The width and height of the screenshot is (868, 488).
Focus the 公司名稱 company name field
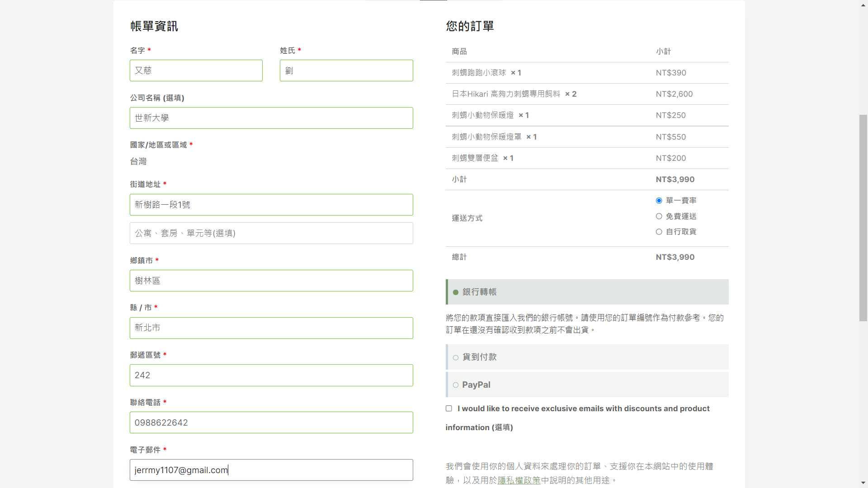271,118
